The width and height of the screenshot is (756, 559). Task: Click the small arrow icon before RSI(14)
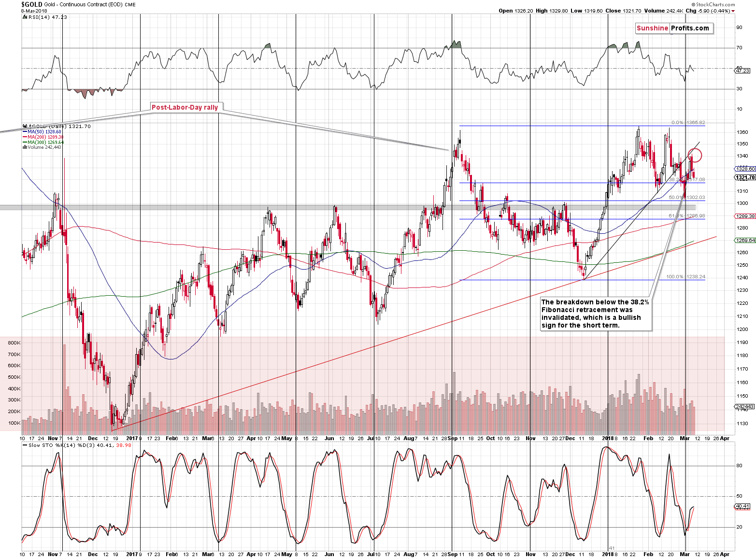[x=25, y=17]
